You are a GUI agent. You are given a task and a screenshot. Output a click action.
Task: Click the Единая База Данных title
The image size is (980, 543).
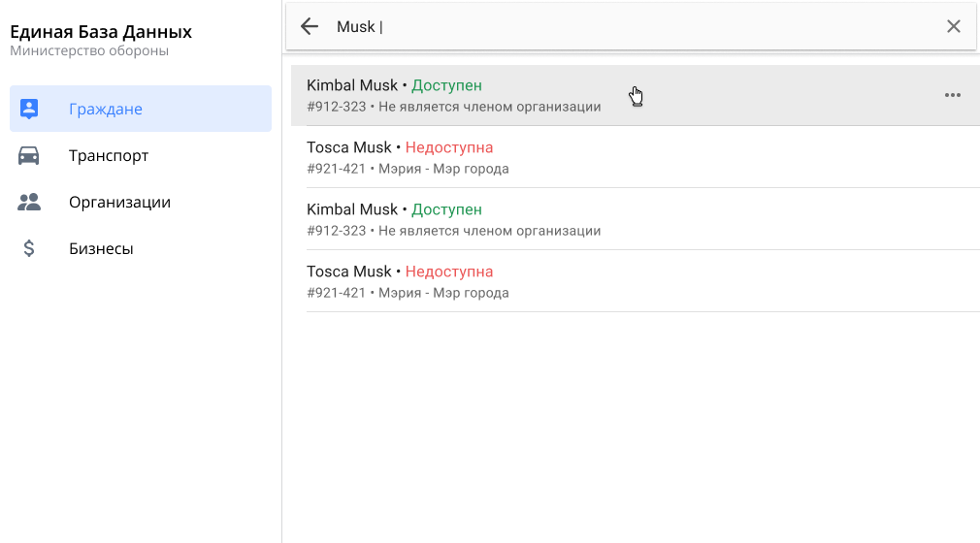pos(101,32)
